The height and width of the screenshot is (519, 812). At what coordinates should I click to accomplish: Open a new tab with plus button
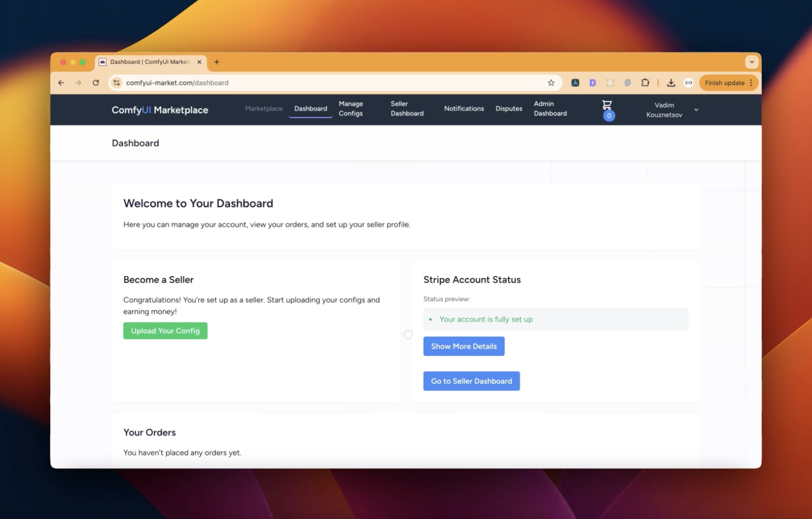pyautogui.click(x=216, y=62)
